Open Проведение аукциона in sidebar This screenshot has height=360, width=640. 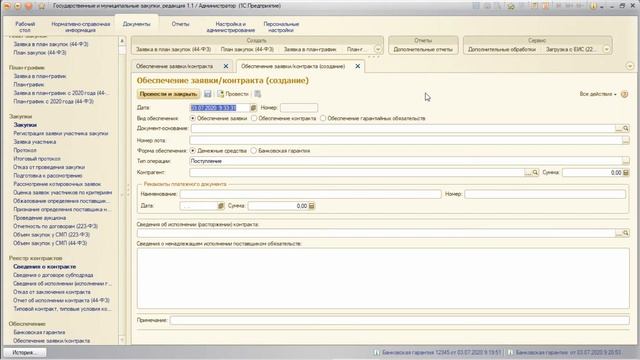(x=39, y=218)
